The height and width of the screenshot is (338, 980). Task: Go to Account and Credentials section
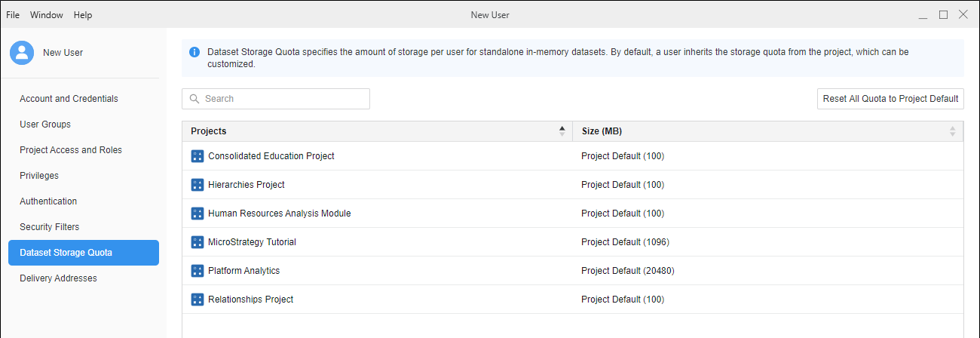(x=69, y=99)
